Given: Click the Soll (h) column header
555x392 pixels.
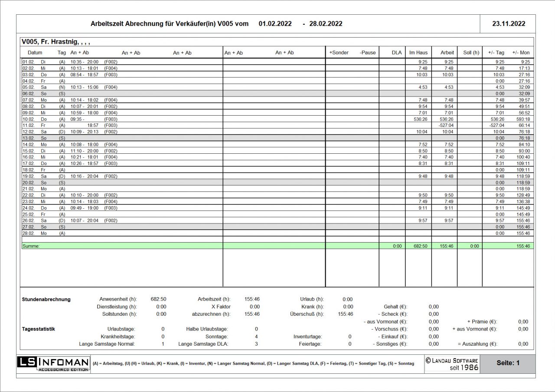Looking at the screenshot, I should [471, 52].
